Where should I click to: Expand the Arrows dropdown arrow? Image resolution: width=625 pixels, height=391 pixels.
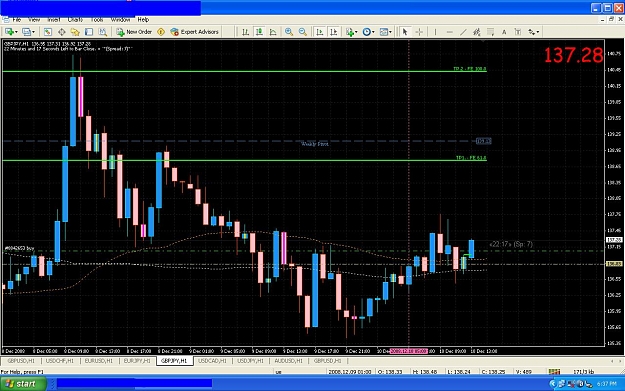click(538, 32)
